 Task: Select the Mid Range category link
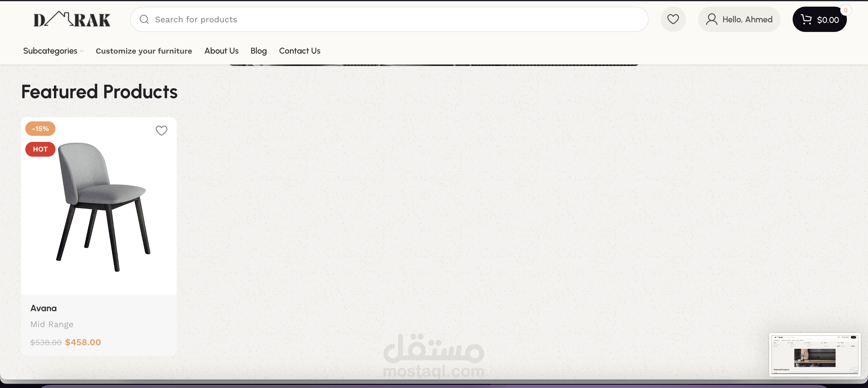[x=52, y=324]
